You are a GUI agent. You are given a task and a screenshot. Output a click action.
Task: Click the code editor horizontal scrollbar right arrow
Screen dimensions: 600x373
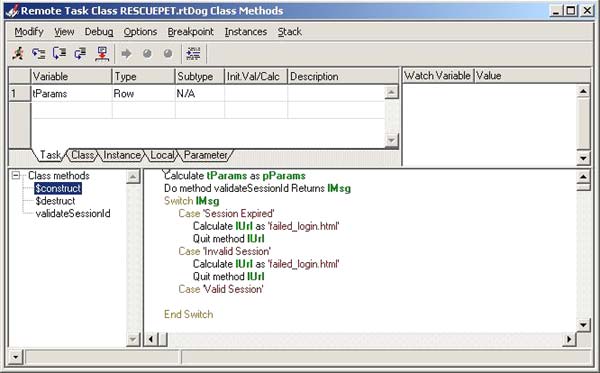point(569,339)
